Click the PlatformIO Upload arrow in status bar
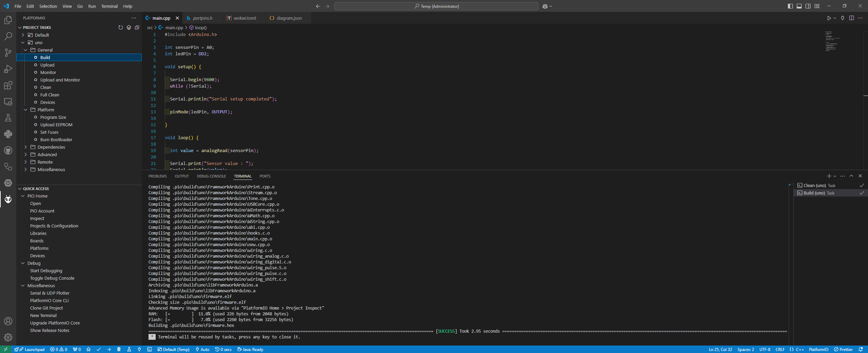 (109, 349)
